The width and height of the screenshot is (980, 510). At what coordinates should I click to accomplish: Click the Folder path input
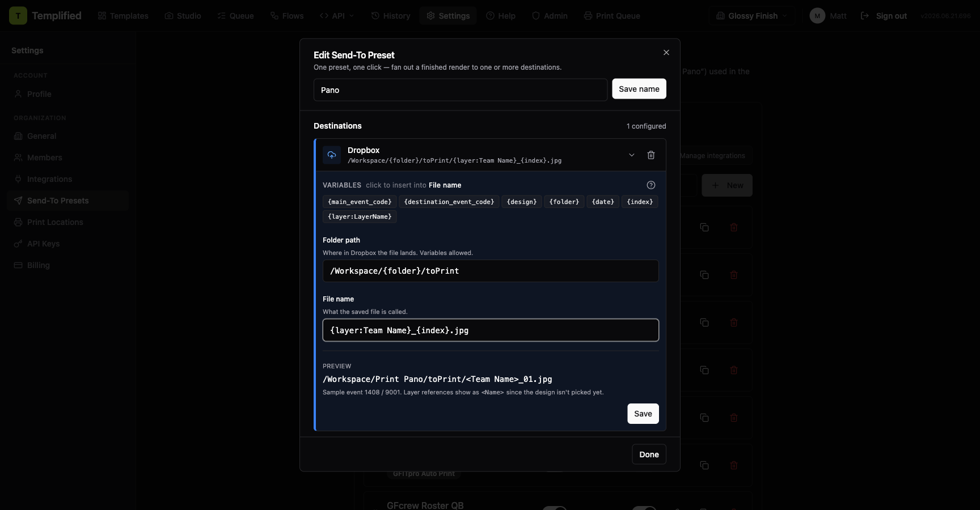tap(491, 271)
